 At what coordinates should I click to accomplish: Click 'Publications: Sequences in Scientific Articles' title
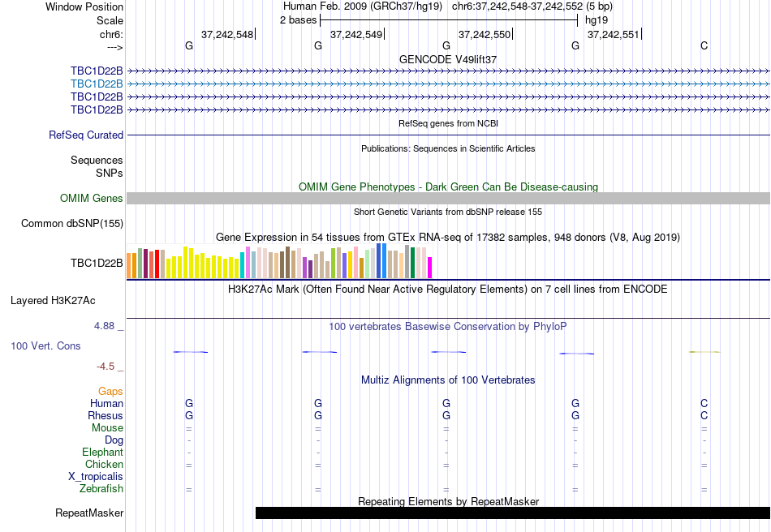click(x=448, y=149)
